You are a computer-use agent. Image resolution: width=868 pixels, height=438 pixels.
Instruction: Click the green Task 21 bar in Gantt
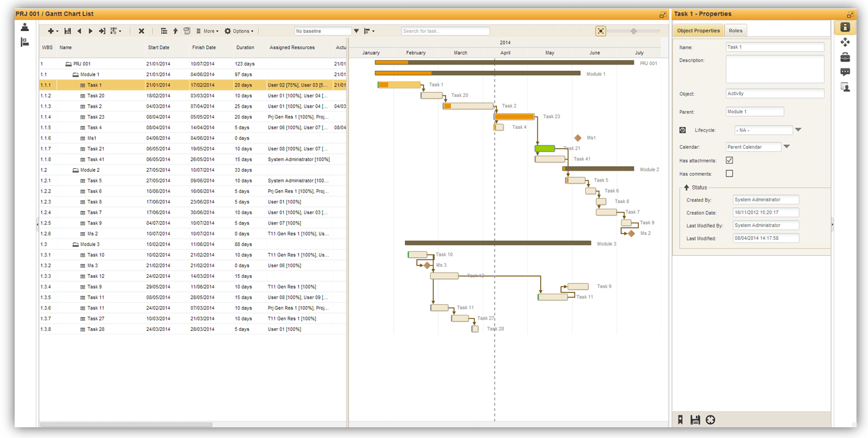coord(545,148)
